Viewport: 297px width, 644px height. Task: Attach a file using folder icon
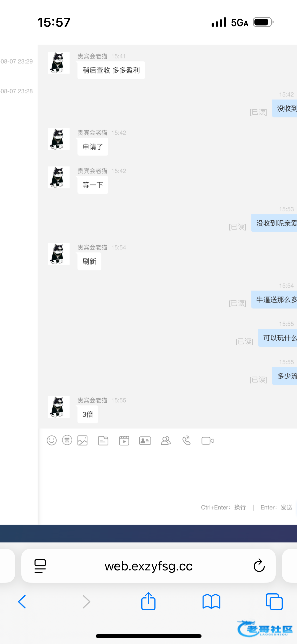point(103,441)
